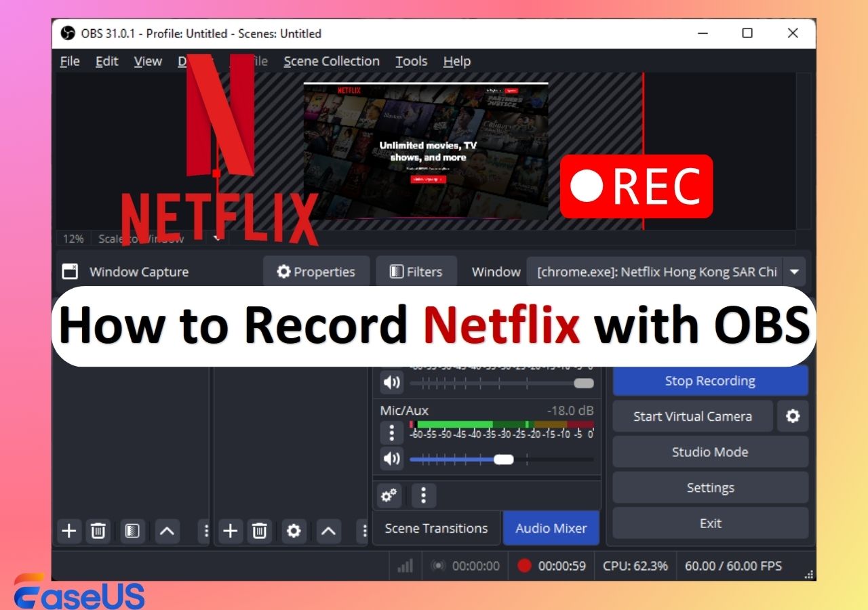Switch to the Scene Transitions tab
The image size is (868, 610).
click(x=436, y=528)
